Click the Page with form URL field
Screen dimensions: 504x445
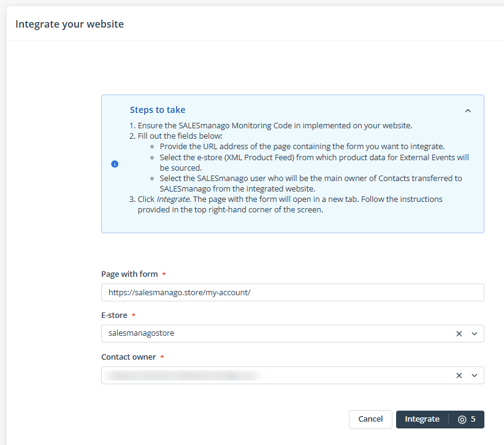[292, 293]
